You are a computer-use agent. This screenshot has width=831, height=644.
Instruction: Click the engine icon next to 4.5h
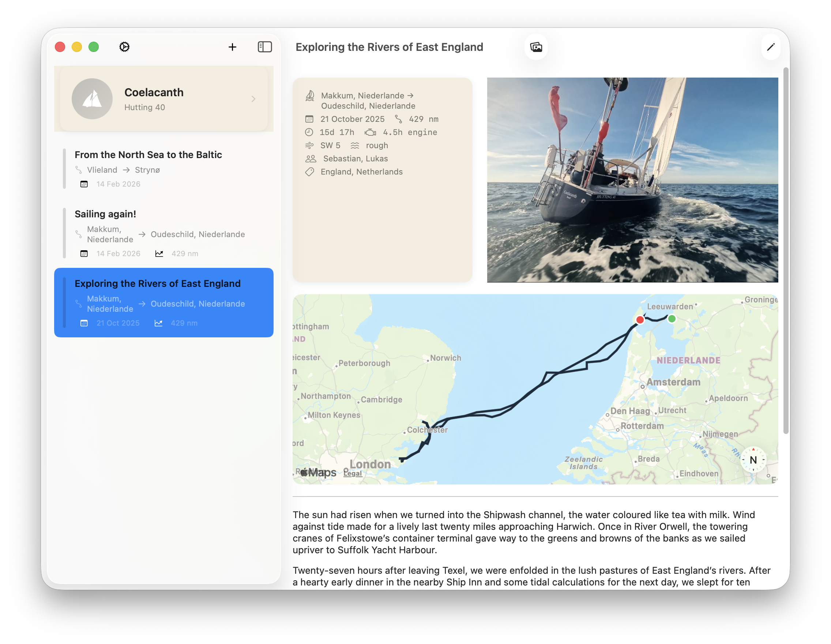(371, 132)
